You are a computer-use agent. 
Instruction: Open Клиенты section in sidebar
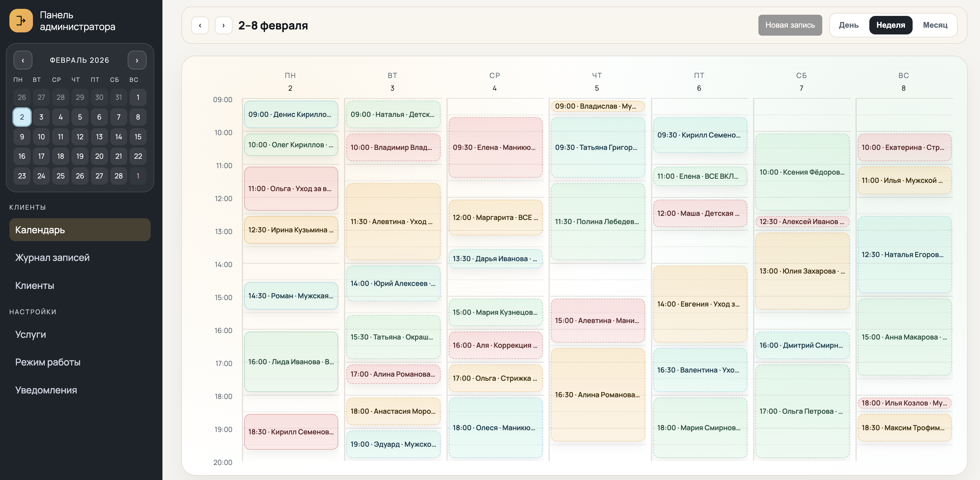click(35, 285)
